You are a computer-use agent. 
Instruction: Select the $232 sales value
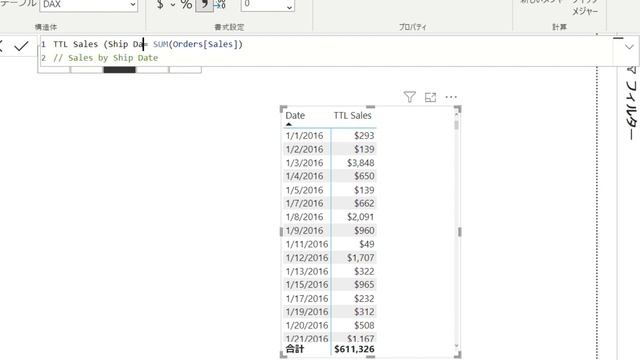pyautogui.click(x=364, y=298)
